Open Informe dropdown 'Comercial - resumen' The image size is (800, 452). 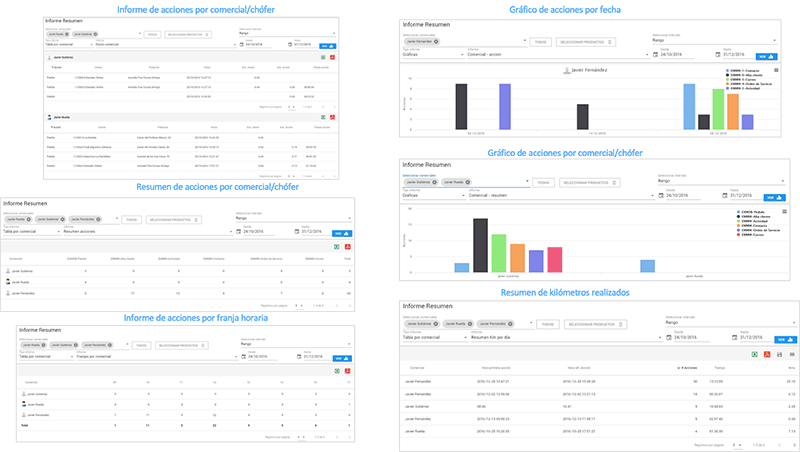[561, 195]
